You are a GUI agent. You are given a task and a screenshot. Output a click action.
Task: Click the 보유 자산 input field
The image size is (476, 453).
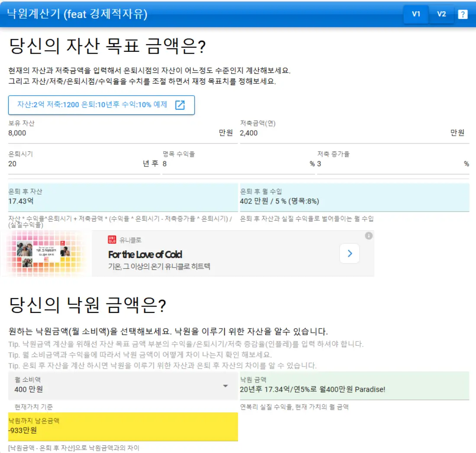point(87,133)
